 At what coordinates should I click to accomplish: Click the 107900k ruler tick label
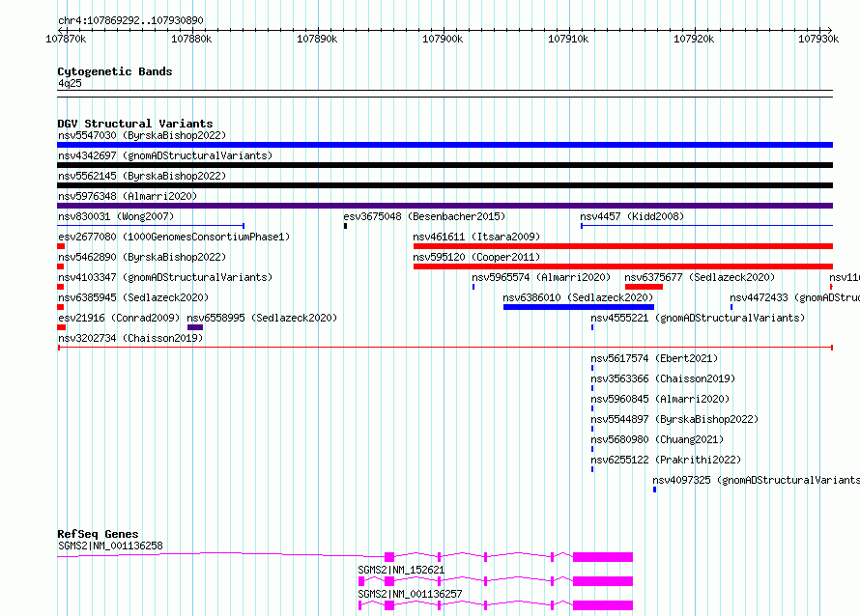pyautogui.click(x=443, y=39)
